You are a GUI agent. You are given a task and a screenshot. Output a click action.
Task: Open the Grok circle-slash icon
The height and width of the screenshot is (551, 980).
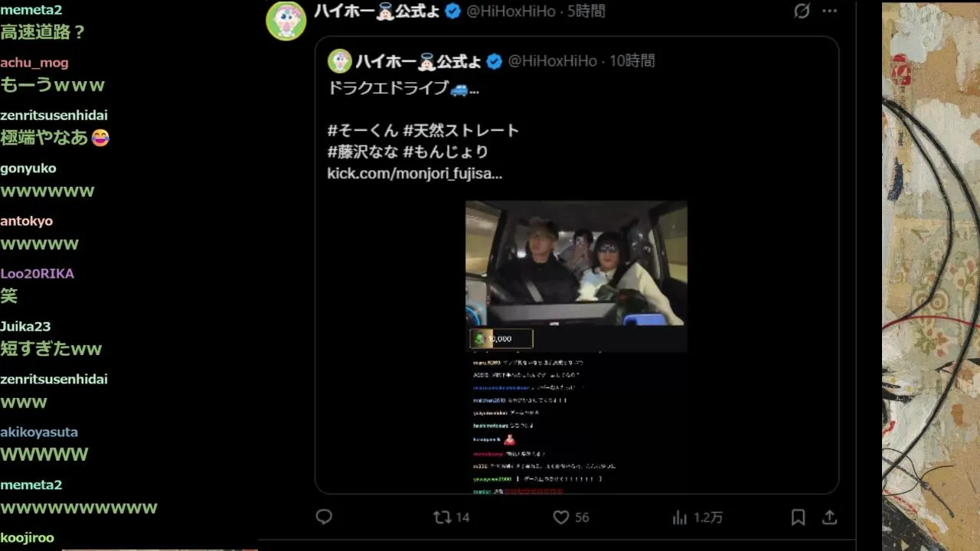coord(802,11)
